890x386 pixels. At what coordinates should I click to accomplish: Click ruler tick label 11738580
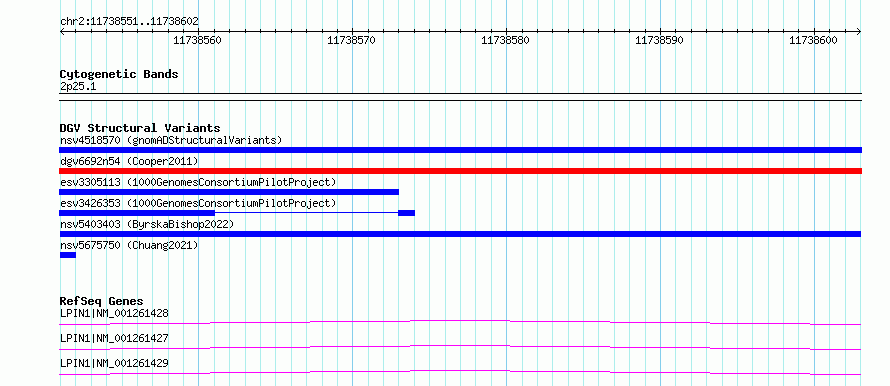pyautogui.click(x=505, y=40)
